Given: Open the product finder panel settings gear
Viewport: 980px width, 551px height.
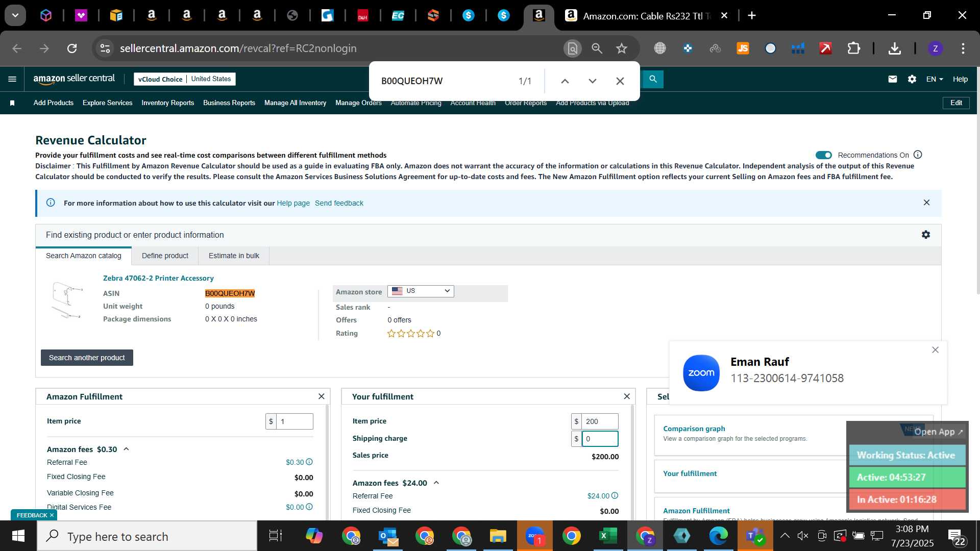Looking at the screenshot, I should [x=926, y=235].
